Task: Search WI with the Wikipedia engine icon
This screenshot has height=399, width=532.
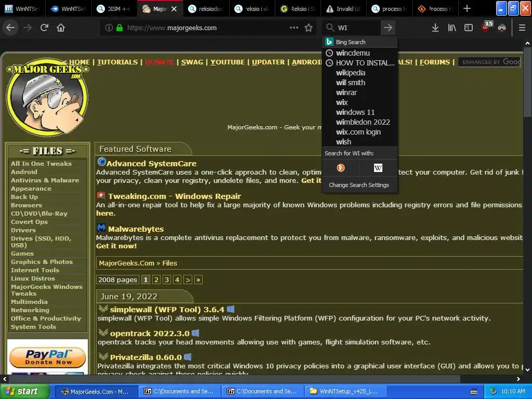Action: click(x=378, y=168)
